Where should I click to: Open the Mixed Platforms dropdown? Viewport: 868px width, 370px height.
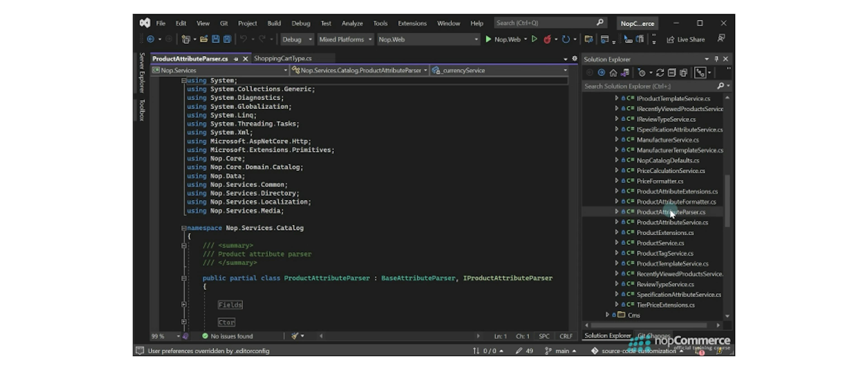coord(345,39)
